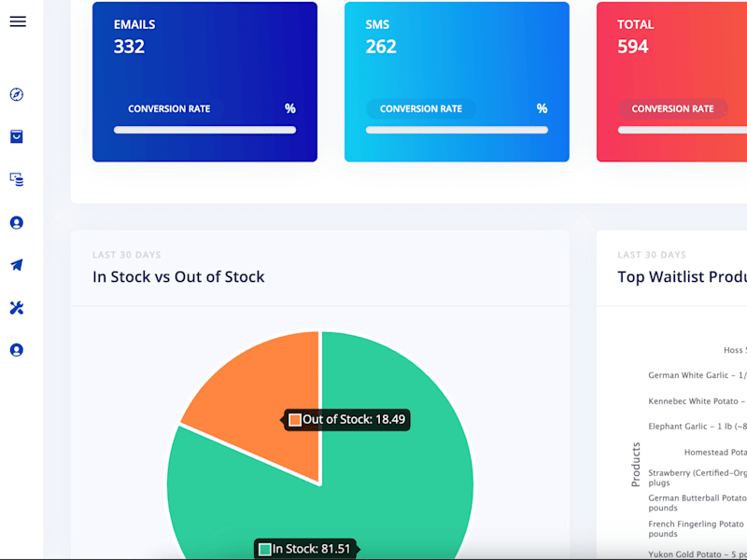Click the percent sign in SMS card
This screenshot has height=560, width=747.
pyautogui.click(x=543, y=108)
